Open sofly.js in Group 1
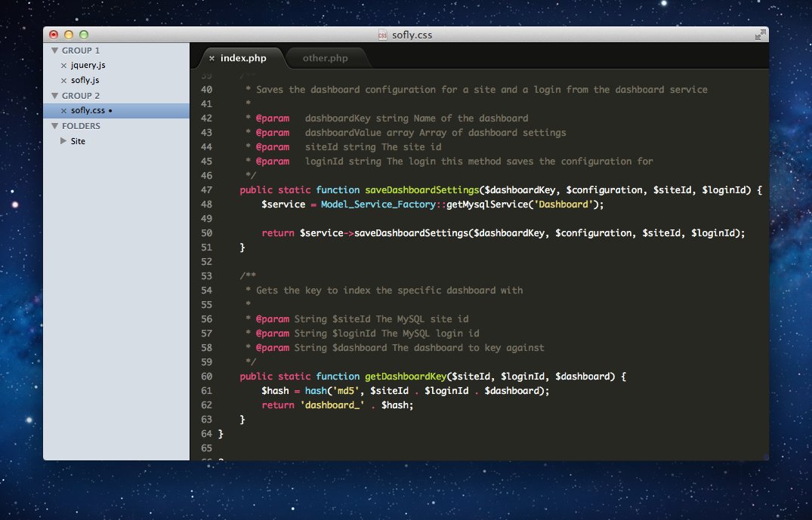 (x=85, y=80)
